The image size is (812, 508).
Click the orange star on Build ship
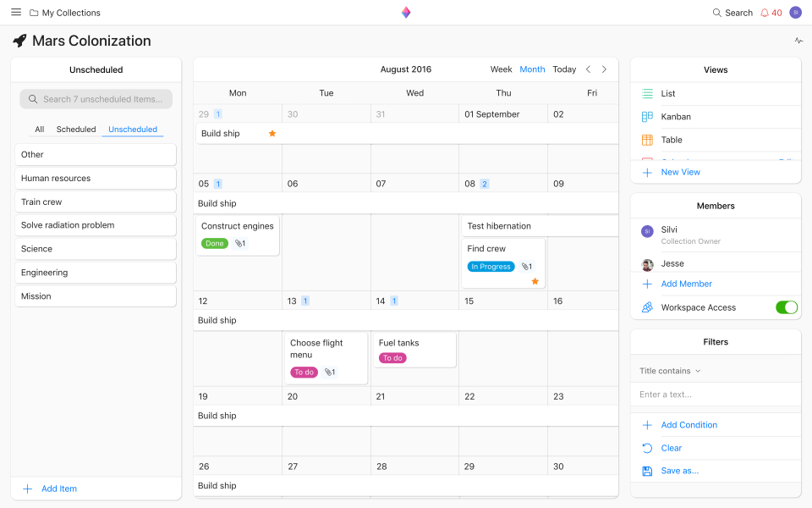272,134
